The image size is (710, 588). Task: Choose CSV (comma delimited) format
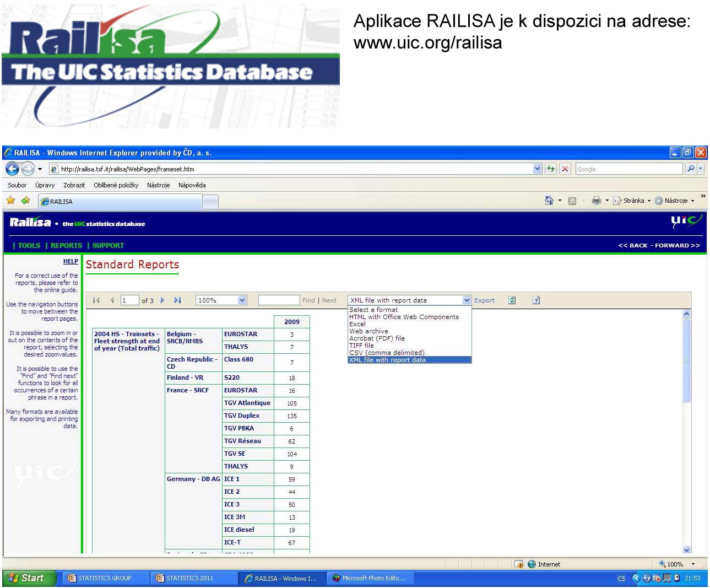tap(409, 353)
